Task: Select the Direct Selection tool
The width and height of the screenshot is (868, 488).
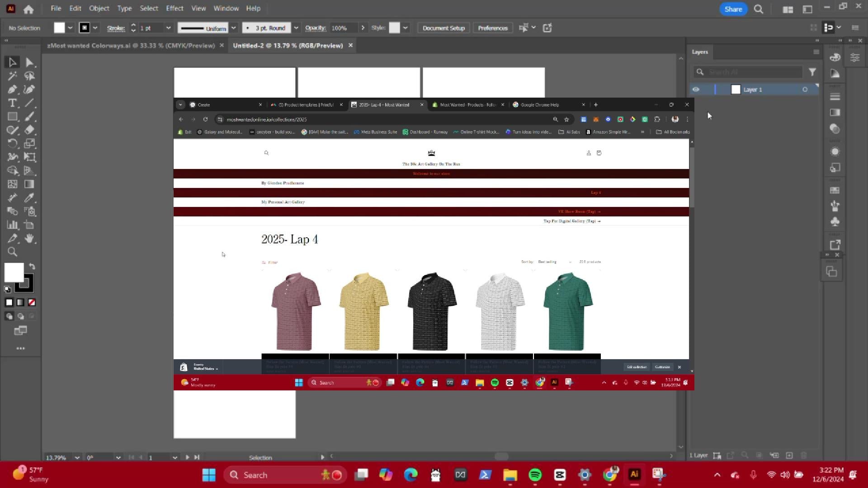Action: pyautogui.click(x=30, y=62)
